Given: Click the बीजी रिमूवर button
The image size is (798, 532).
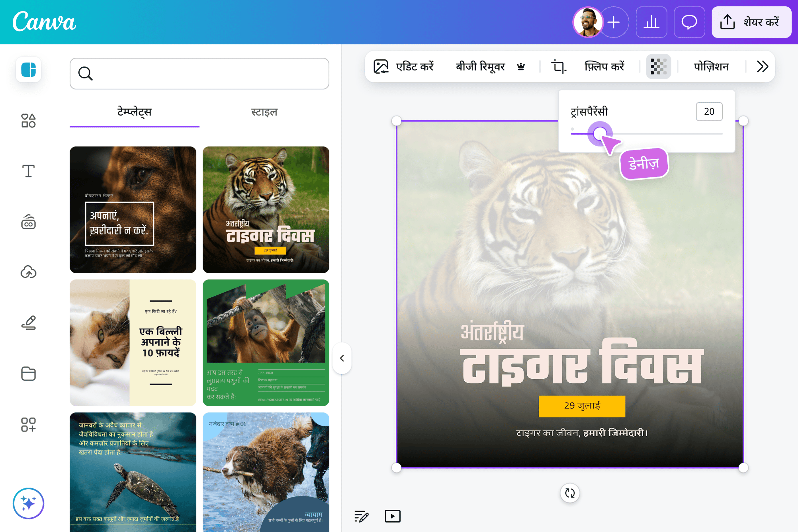Looking at the screenshot, I should pyautogui.click(x=480, y=66).
